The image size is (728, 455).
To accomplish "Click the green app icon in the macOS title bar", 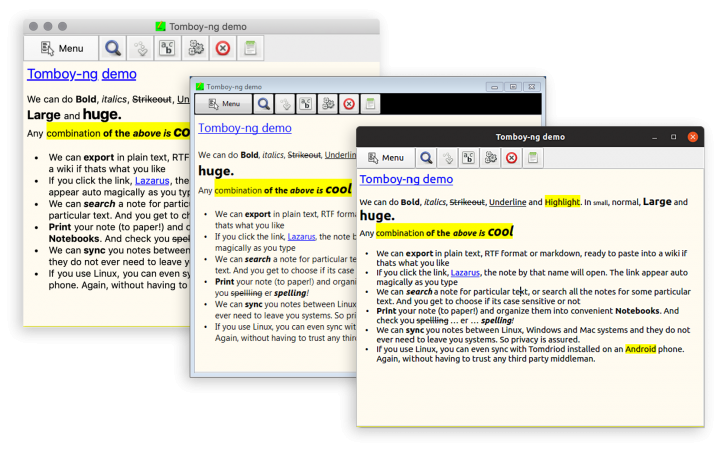I will [x=160, y=26].
